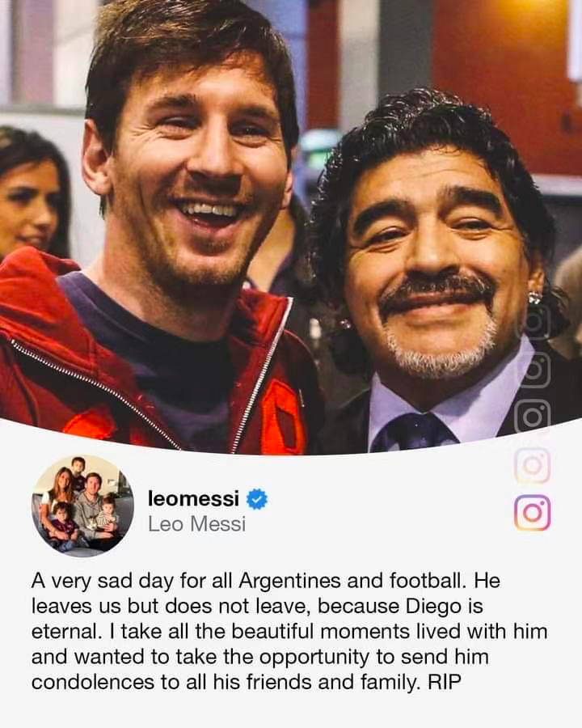Click the word condolences in the caption
Image resolution: width=582 pixels, height=728 pixels.
tap(93, 682)
